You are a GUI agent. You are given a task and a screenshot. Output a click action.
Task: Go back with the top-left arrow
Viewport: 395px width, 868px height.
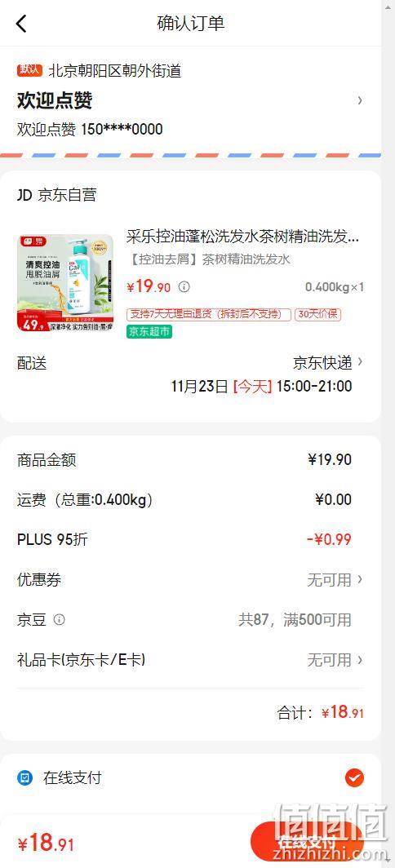click(21, 24)
